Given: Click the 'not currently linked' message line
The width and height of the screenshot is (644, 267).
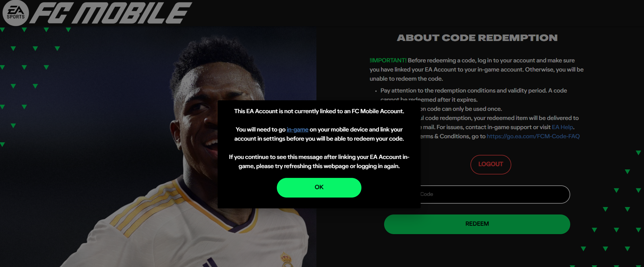Looking at the screenshot, I should click(x=319, y=111).
